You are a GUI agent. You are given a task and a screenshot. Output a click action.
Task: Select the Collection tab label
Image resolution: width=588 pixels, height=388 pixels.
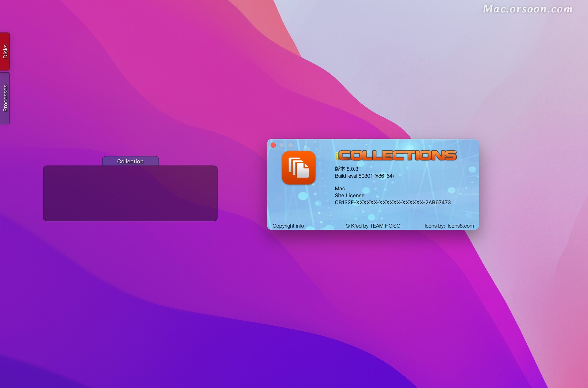[130, 161]
